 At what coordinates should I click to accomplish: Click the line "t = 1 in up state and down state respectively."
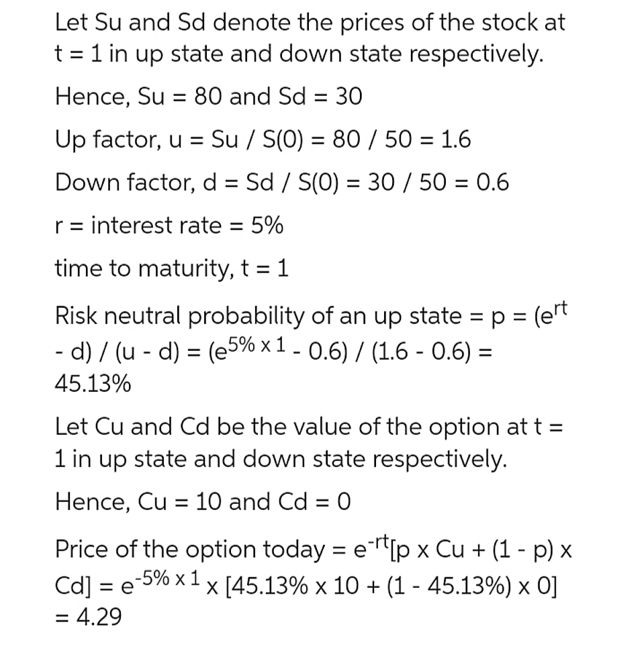[x=298, y=54]
